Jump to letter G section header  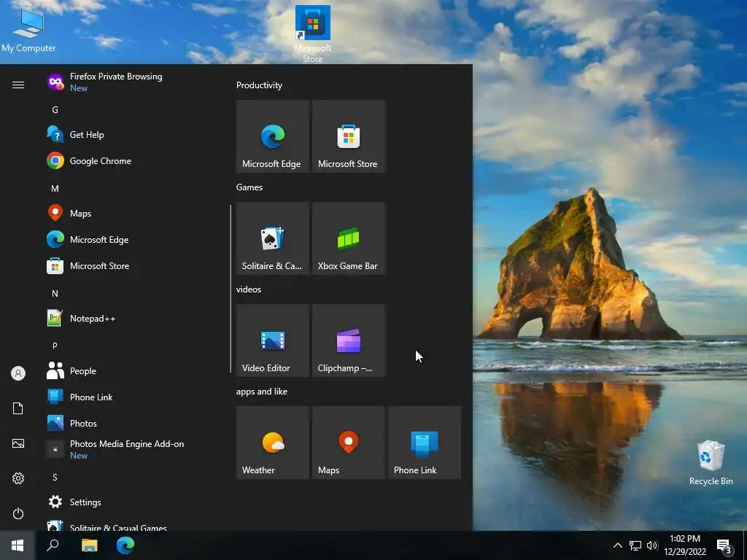(x=55, y=110)
